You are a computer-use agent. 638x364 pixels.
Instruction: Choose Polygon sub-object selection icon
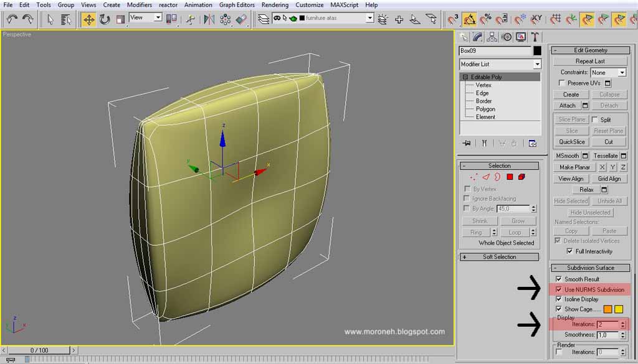(510, 177)
